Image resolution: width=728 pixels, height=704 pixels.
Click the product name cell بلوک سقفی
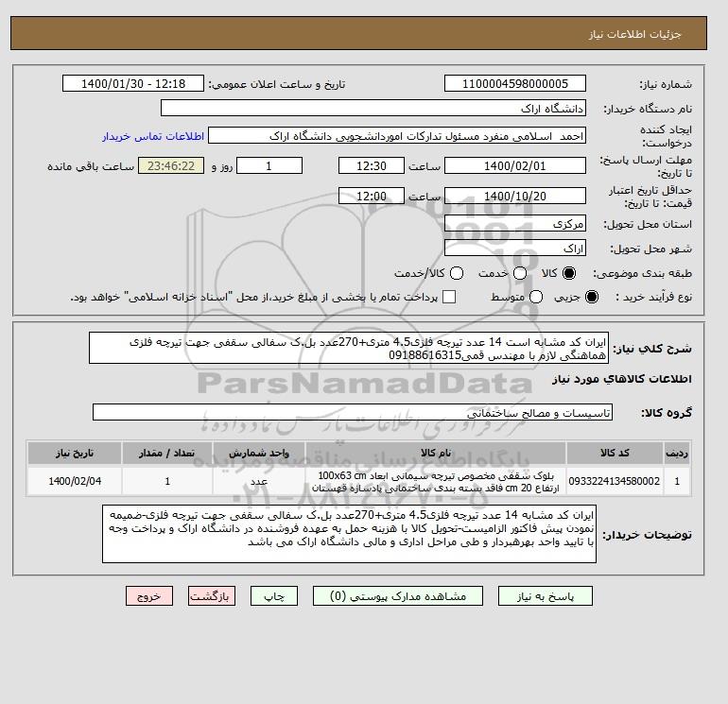click(436, 481)
